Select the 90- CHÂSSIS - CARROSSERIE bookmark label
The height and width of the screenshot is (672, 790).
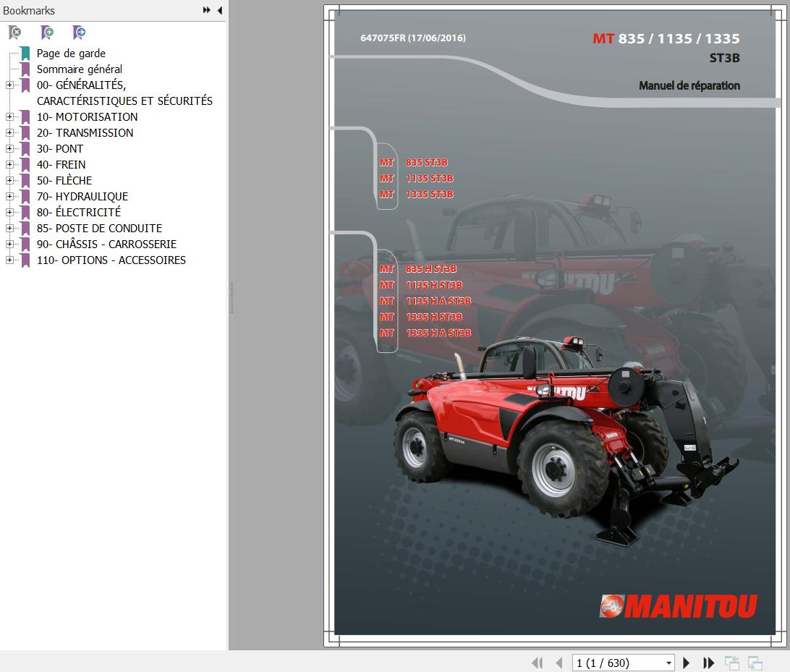pos(106,244)
